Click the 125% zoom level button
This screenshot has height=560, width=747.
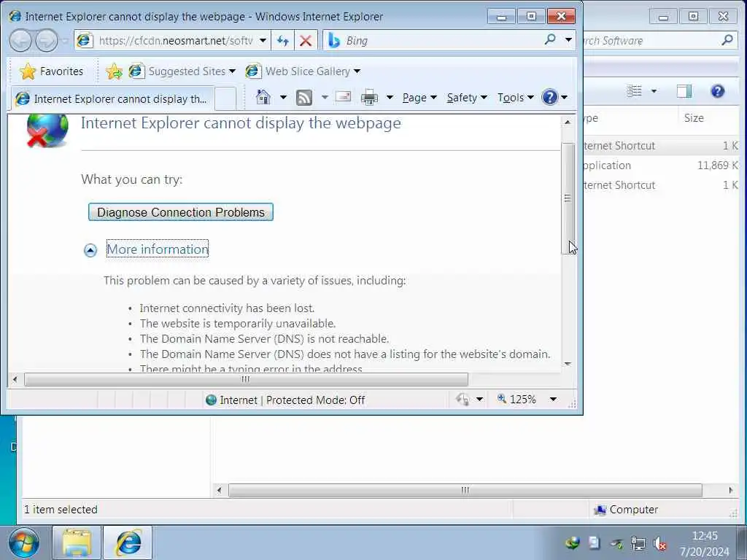(x=516, y=399)
